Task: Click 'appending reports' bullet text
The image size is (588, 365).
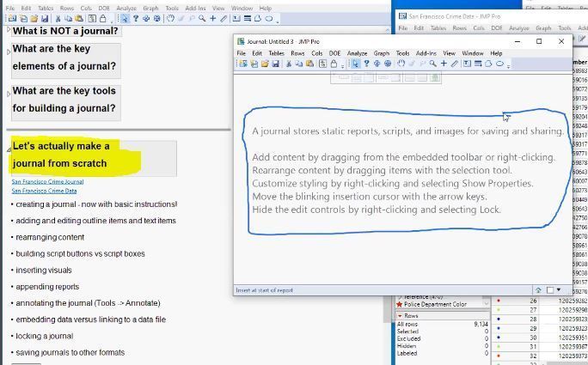Action: click(x=47, y=287)
